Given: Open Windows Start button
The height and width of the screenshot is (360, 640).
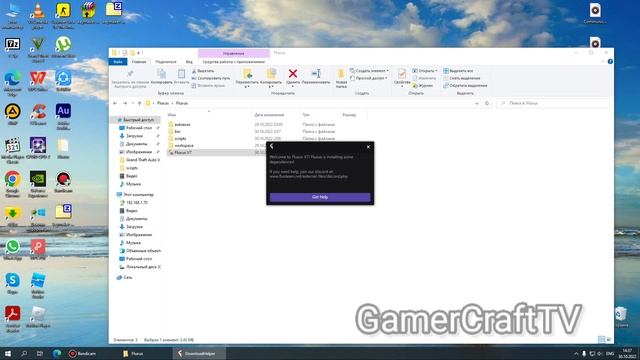Looking at the screenshot, I should pyautogui.click(x=8, y=353).
